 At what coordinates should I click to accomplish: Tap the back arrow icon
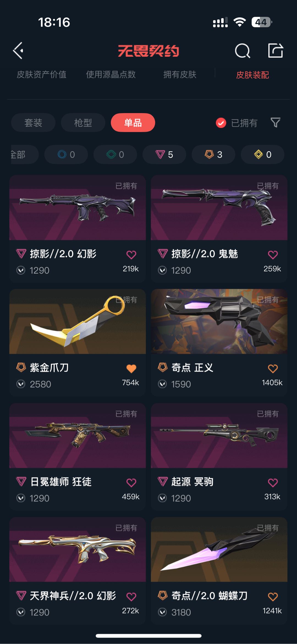(18, 51)
